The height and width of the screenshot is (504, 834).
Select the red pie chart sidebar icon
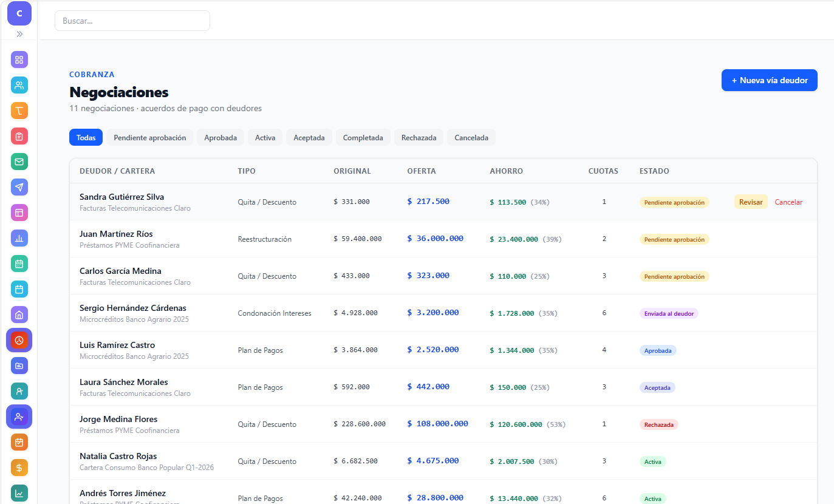point(19,340)
